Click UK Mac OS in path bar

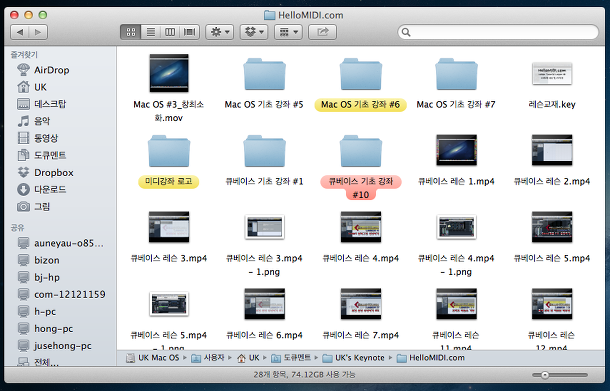coord(152,358)
